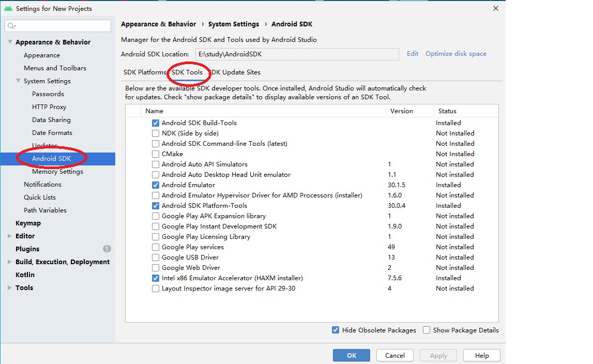Open Menus and Toolbars settings
The image size is (593, 364).
point(55,68)
